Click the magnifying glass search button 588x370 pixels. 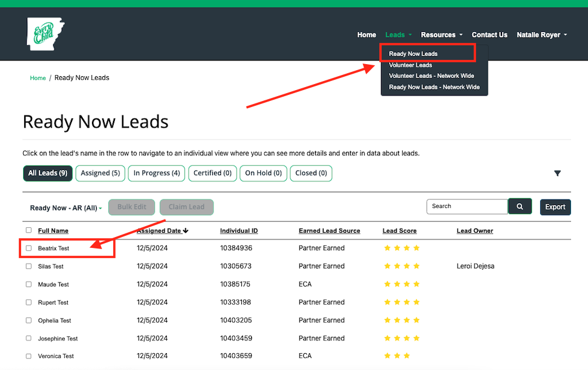pos(520,206)
